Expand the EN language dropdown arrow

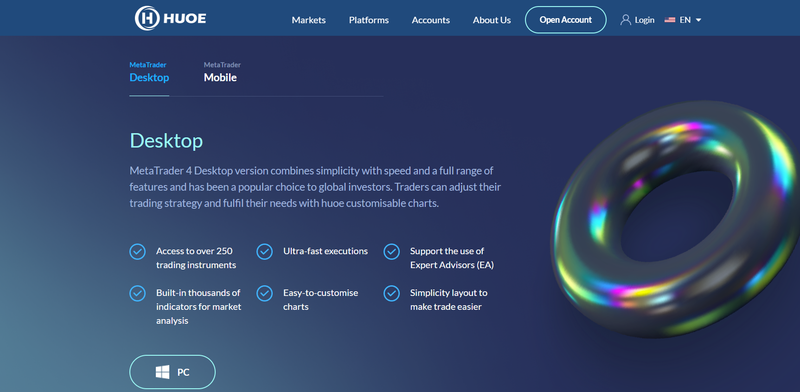(x=698, y=20)
